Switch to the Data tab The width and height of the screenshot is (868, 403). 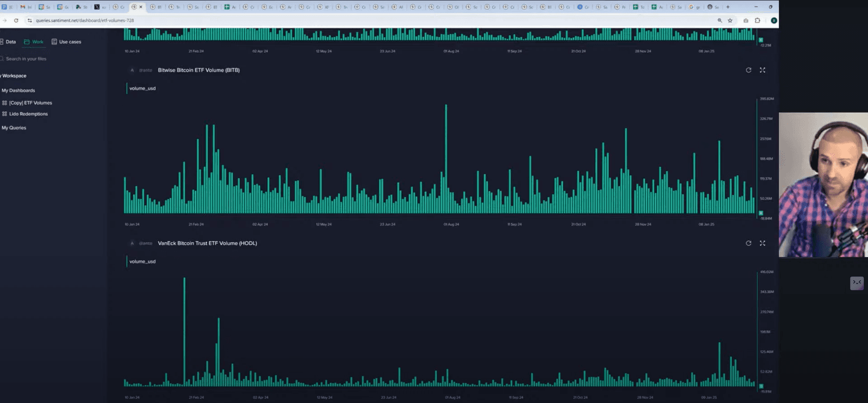(8, 42)
